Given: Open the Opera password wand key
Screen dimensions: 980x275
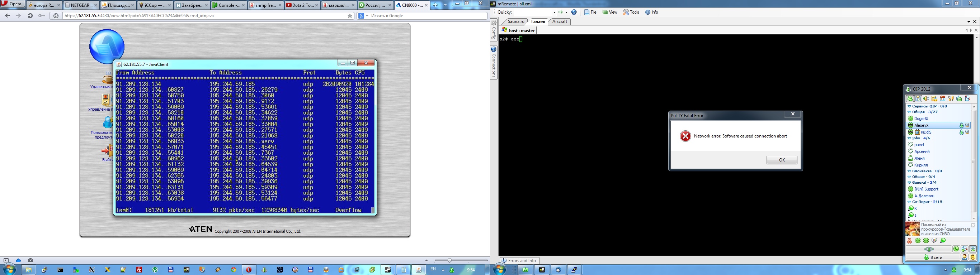Looking at the screenshot, I should click(42, 15).
